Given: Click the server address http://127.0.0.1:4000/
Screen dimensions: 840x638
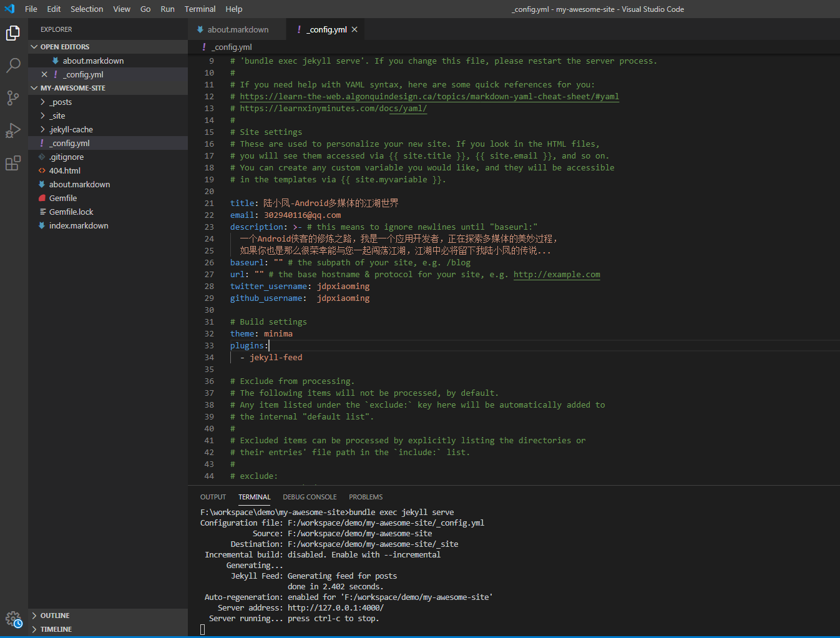Looking at the screenshot, I should [336, 607].
